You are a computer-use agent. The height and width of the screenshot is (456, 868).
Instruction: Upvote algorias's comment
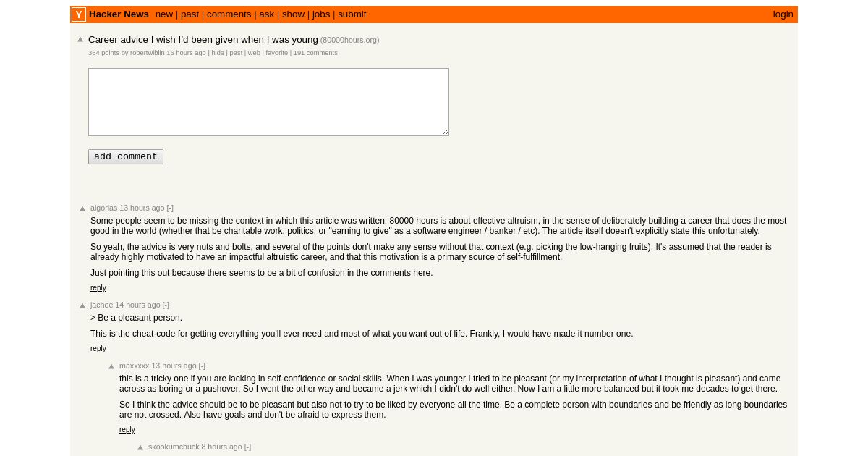(x=82, y=208)
